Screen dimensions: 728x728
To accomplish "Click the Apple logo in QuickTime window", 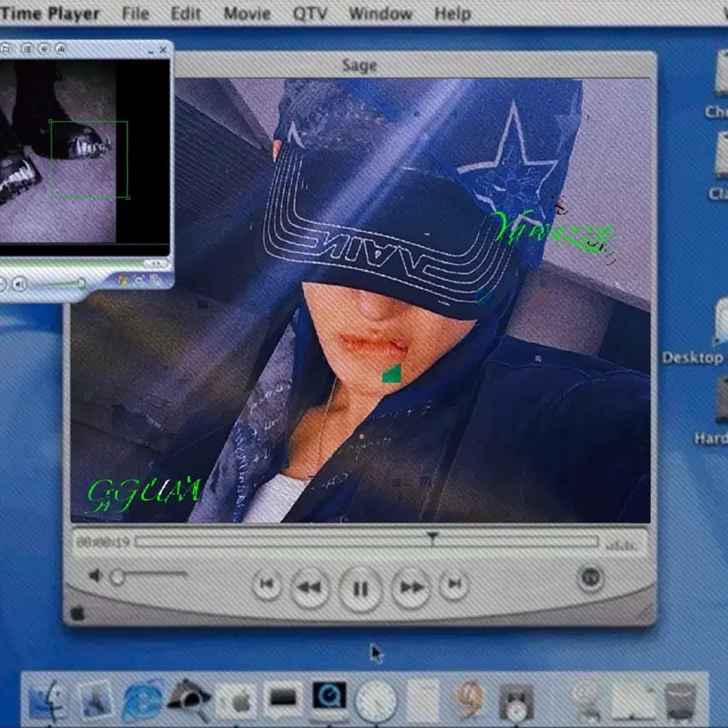I will coord(78,614).
